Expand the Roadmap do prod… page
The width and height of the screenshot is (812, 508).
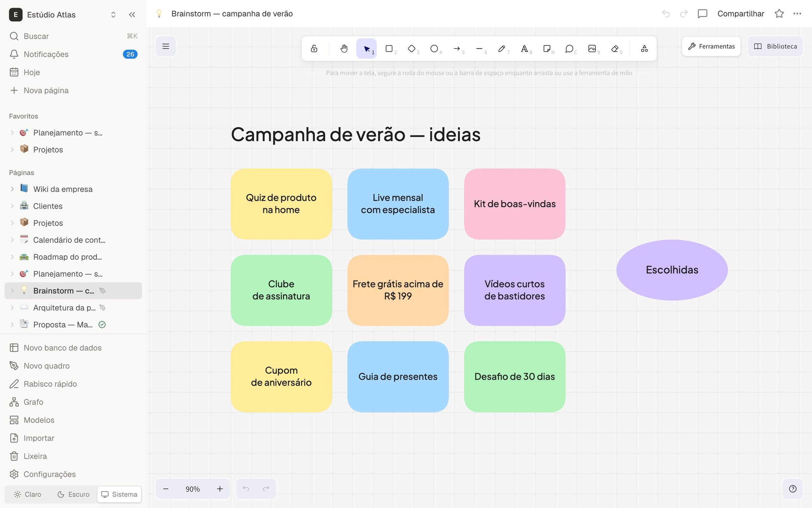pos(12,257)
